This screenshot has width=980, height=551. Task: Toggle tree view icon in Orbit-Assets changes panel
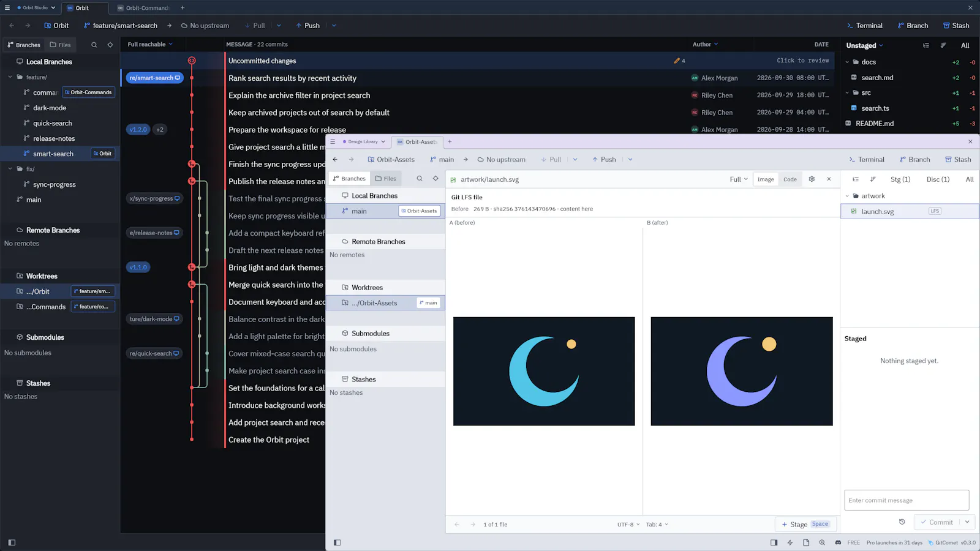click(x=856, y=179)
